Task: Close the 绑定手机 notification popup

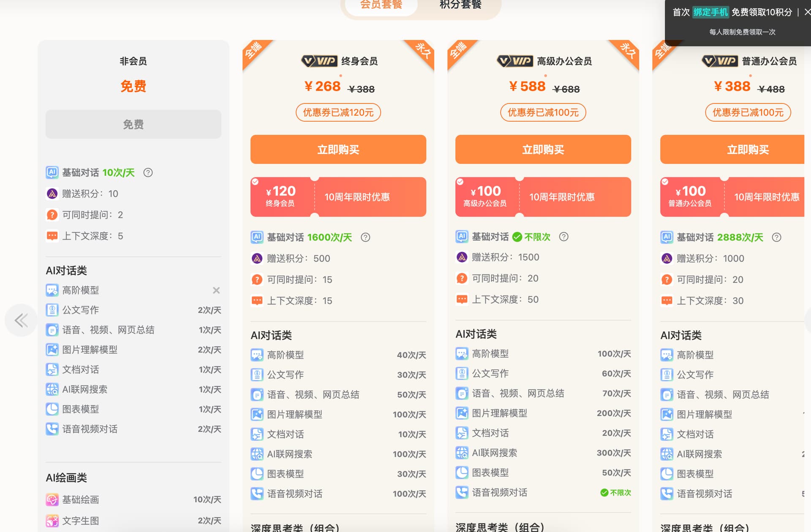Action: [807, 12]
